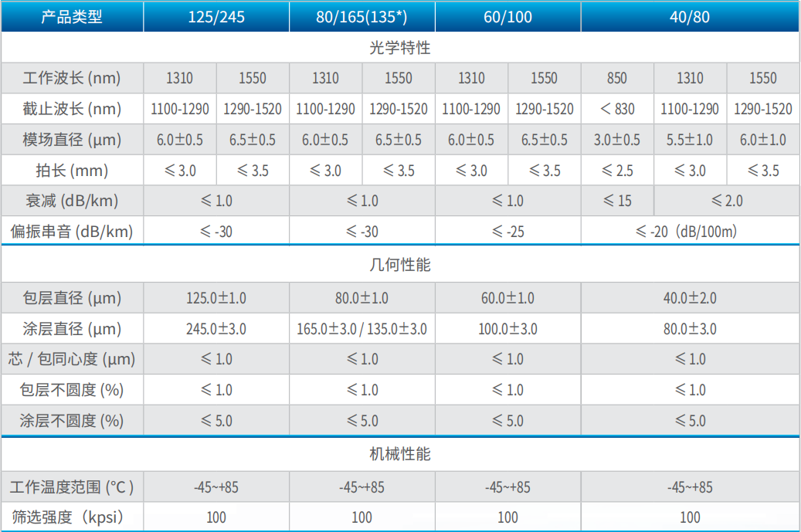Select the 3.0±0.5 mode field diameter cell

[617, 140]
